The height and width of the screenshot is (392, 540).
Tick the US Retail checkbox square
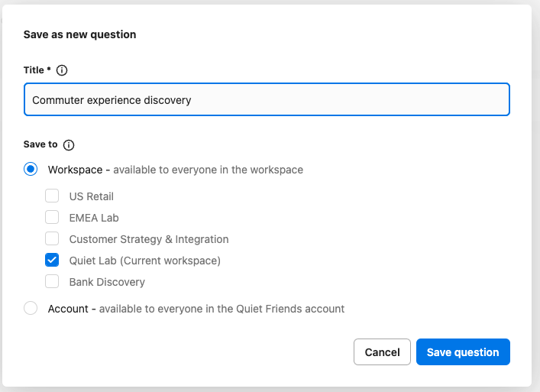(x=52, y=196)
